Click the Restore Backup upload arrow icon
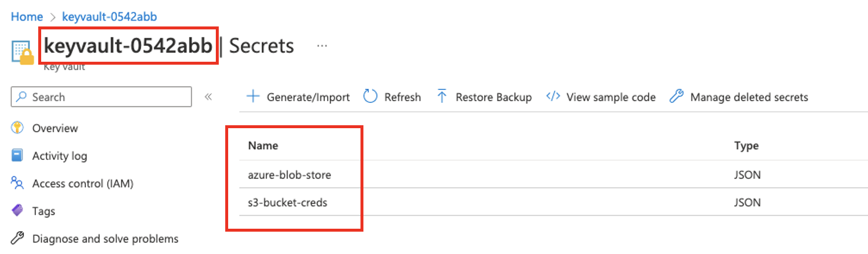This screenshot has width=868, height=254. [x=442, y=97]
